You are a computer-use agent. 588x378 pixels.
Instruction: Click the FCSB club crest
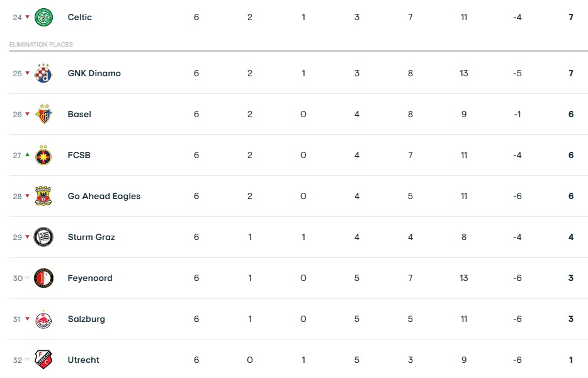[x=43, y=155]
